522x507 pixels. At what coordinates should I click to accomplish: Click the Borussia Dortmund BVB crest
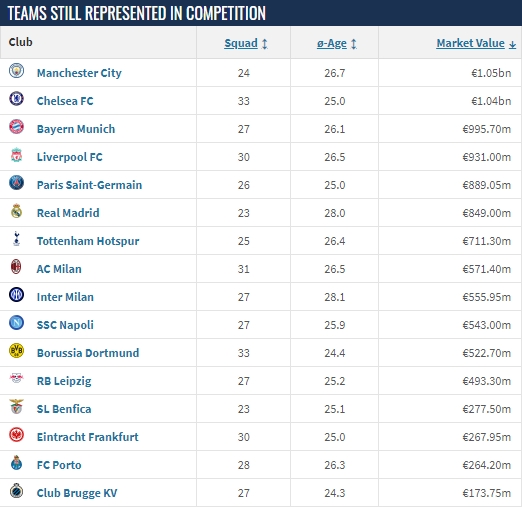16,351
